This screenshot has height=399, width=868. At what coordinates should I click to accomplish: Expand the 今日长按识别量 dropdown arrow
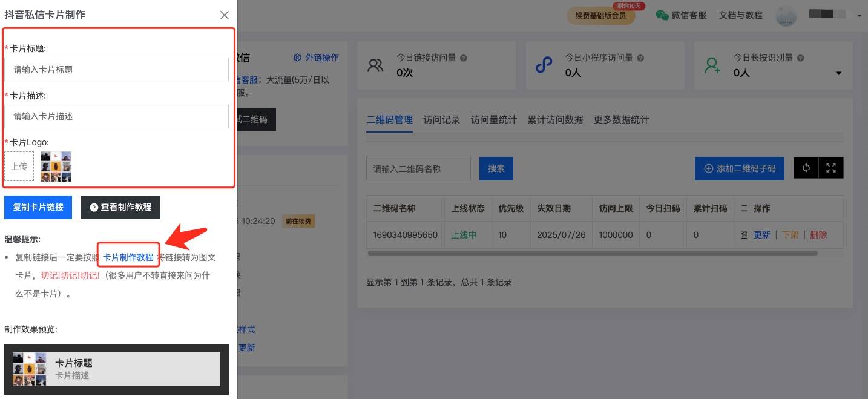pyautogui.click(x=838, y=73)
